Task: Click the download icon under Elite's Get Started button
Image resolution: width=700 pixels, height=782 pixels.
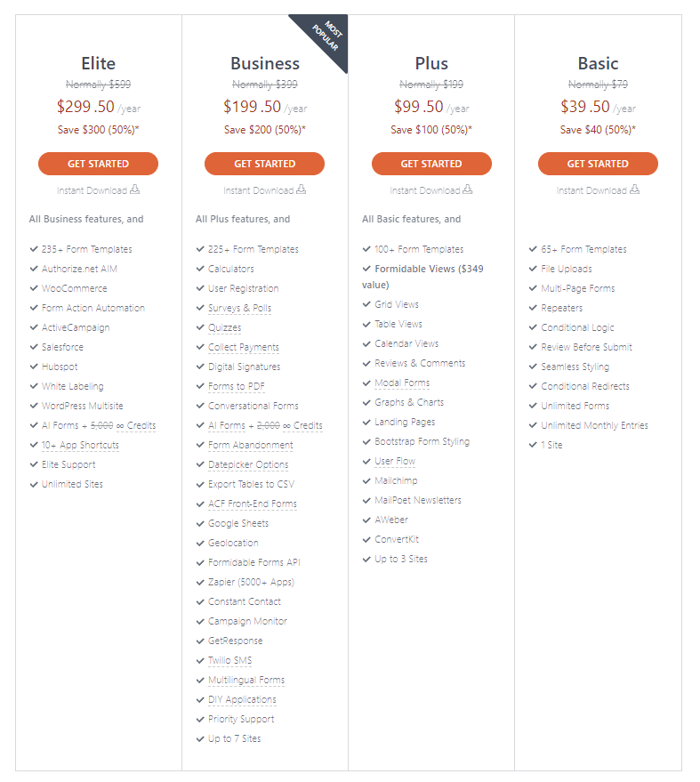Action: [x=136, y=189]
